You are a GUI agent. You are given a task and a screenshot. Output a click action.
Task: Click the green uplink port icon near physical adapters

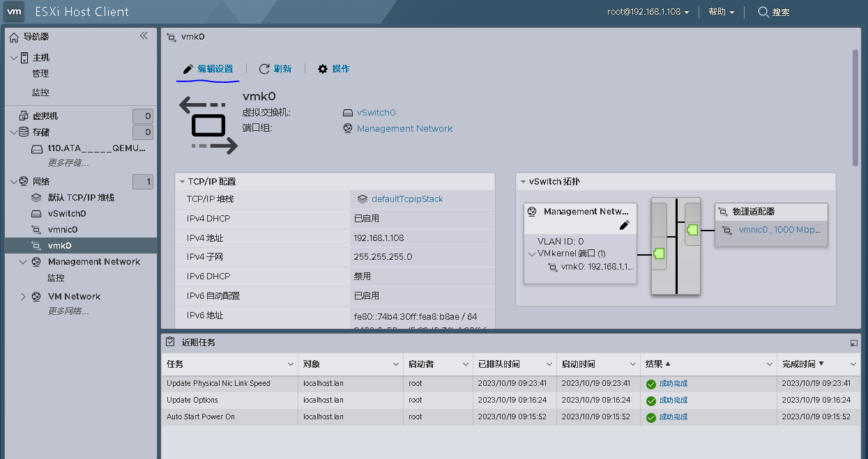(692, 229)
